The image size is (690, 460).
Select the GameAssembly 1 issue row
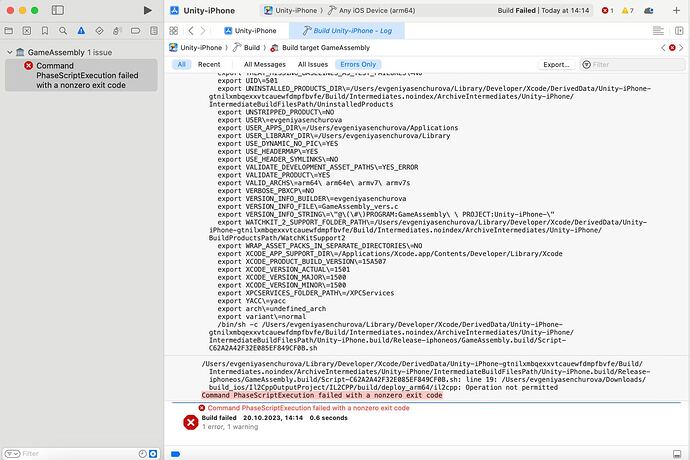(x=82, y=52)
